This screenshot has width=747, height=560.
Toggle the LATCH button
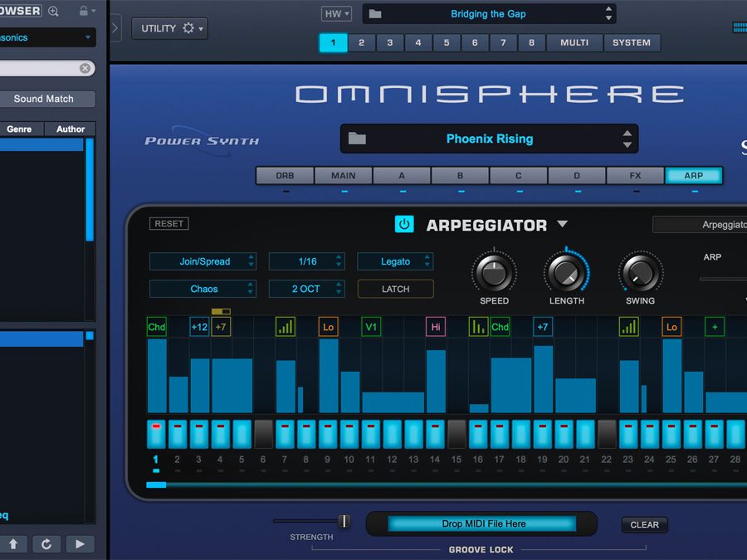395,289
